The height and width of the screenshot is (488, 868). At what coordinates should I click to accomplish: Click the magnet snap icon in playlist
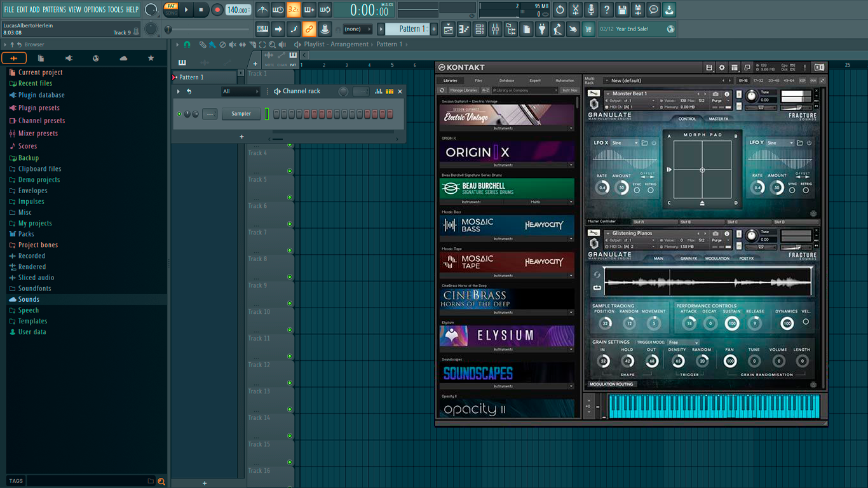187,44
